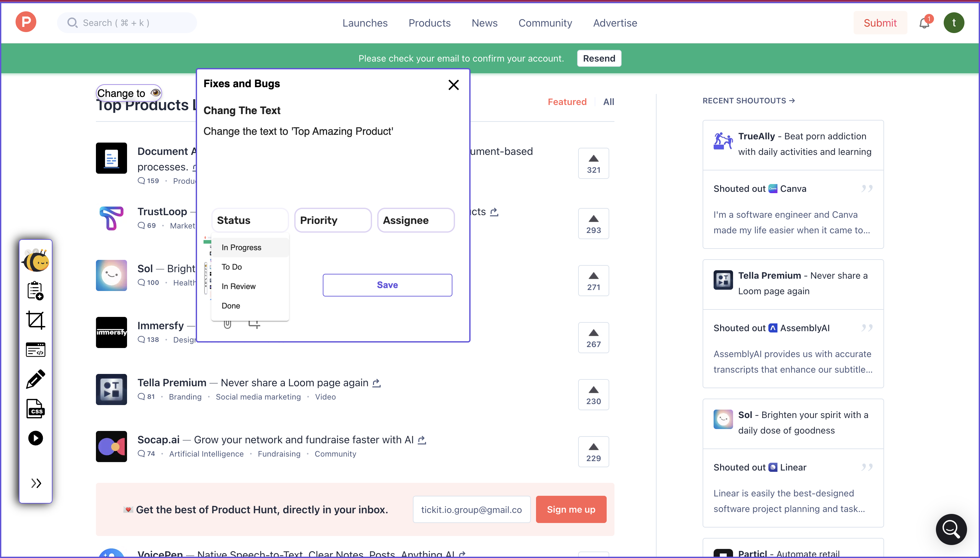Upvote Socap.ai with 229 votes
The image size is (980, 558).
[x=593, y=451]
